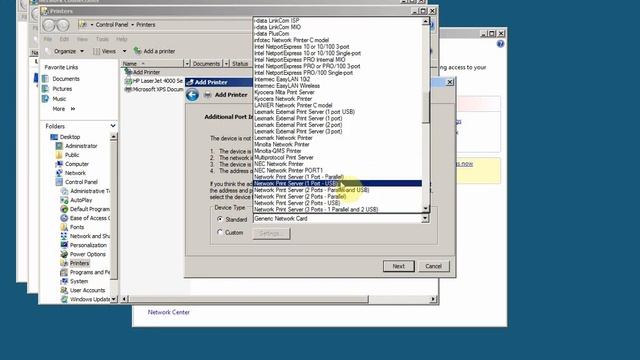640x360 pixels.
Task: Click the Personalization icon in tree
Action: coord(64,245)
